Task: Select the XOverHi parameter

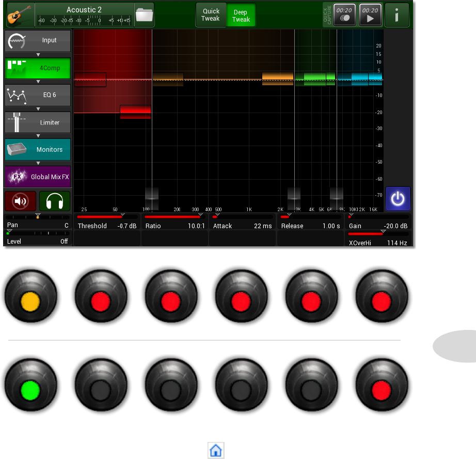Action: click(x=378, y=239)
